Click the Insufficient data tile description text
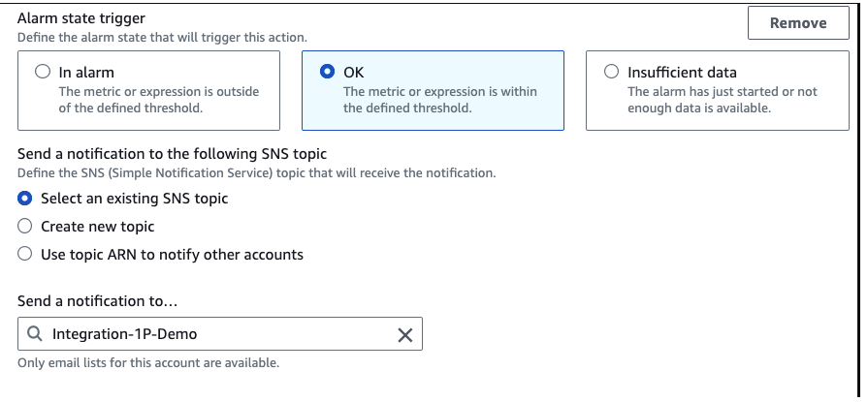Screen dimensions: 868x402 722,100
